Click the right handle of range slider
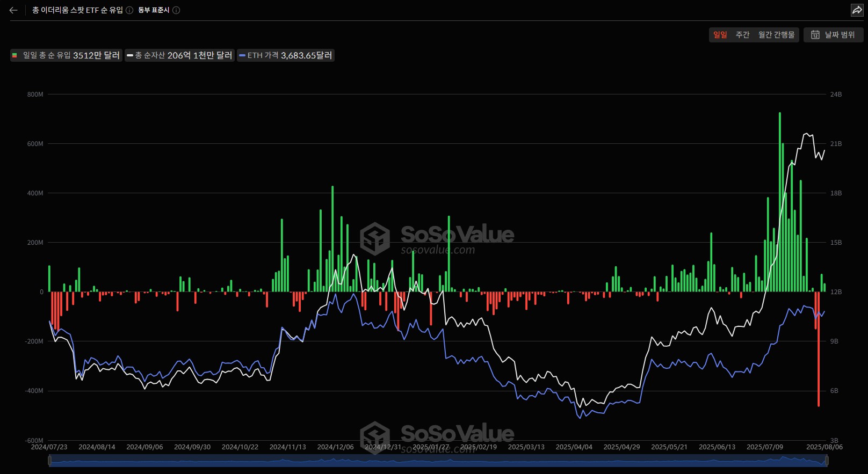Screen dimensions: 868x474 click(x=827, y=461)
